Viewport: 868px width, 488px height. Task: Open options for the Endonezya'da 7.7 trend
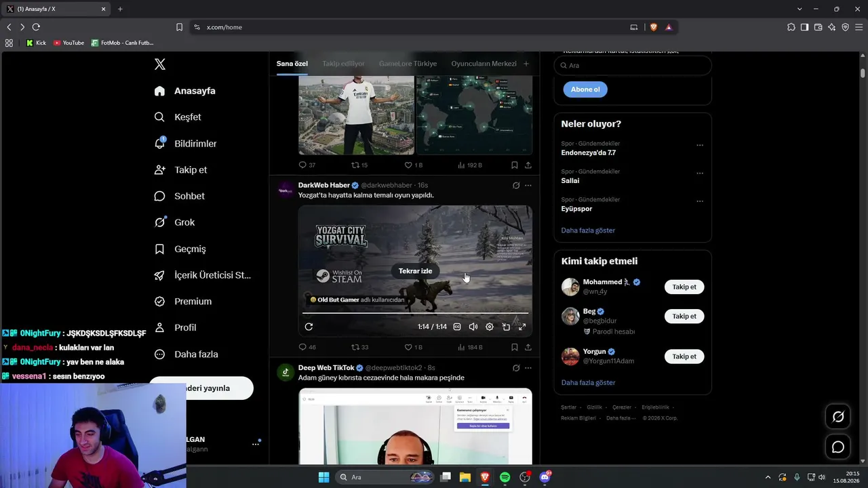pos(700,145)
